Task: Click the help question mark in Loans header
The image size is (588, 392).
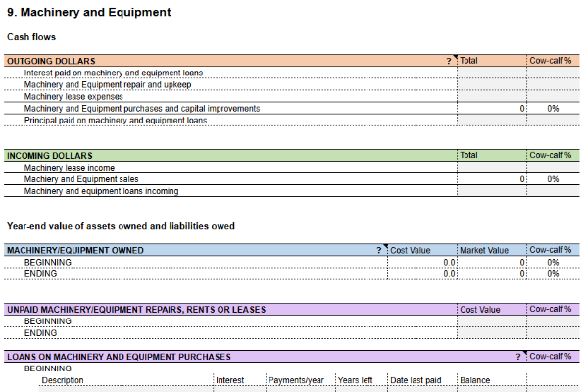Action: click(518, 357)
